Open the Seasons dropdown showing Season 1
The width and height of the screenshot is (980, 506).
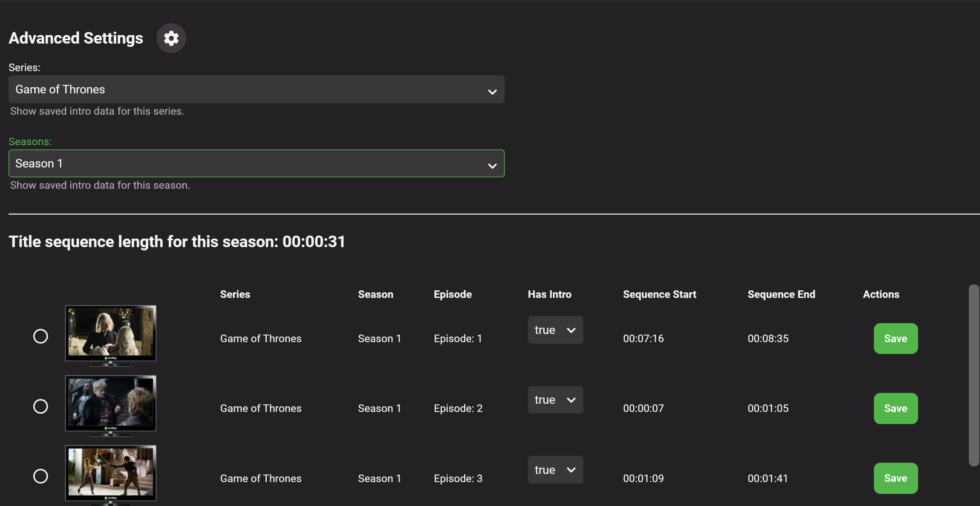(256, 163)
